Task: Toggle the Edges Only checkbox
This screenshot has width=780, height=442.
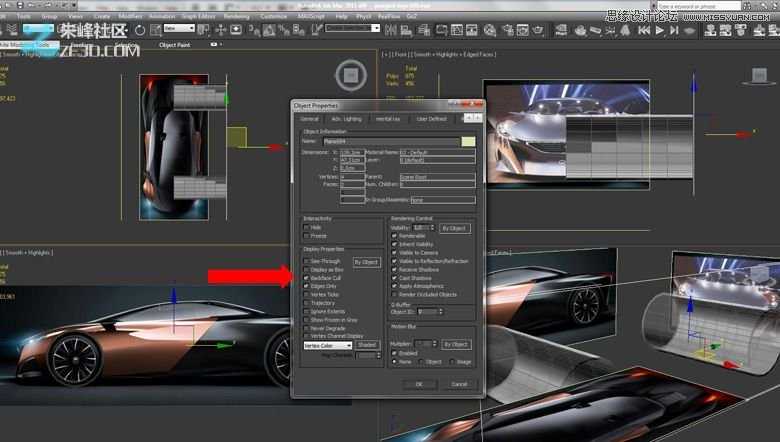Action: pyautogui.click(x=307, y=286)
